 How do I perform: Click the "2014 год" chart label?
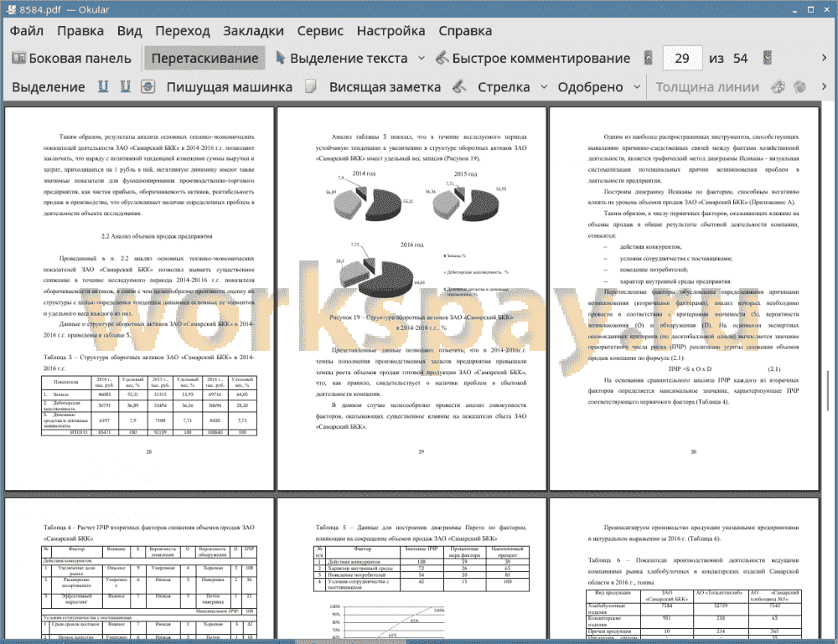coord(364,173)
